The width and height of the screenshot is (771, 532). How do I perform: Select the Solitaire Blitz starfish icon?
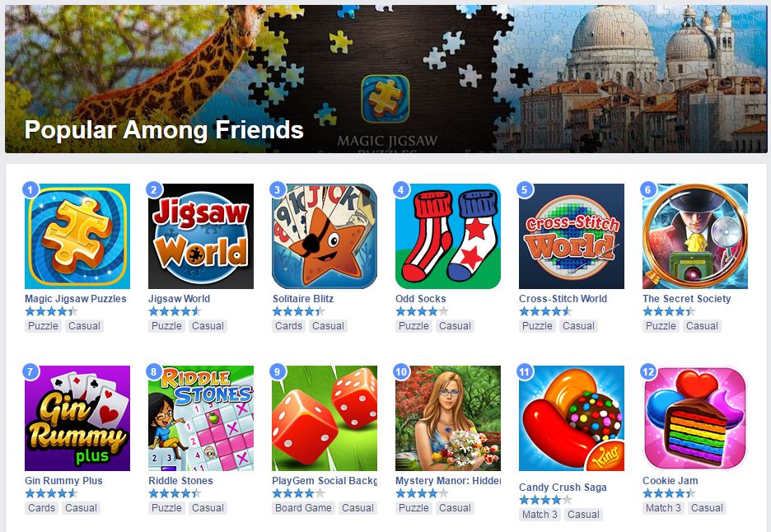325,236
